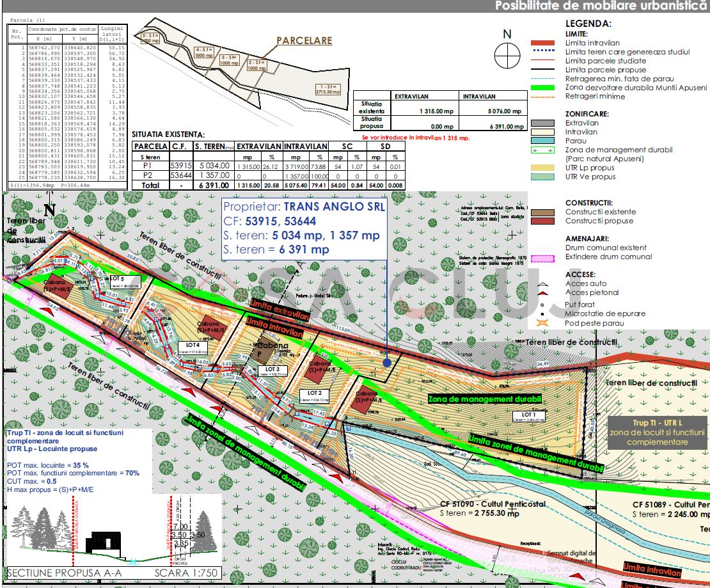Click the UTR Lp - Locuinte propuse text
The height and width of the screenshot is (588, 710).
point(52,449)
